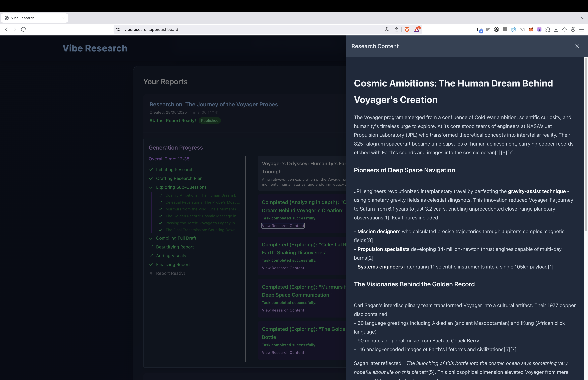This screenshot has width=588, height=380.
Task: Open the browser hamburger menu
Action: 582,30
